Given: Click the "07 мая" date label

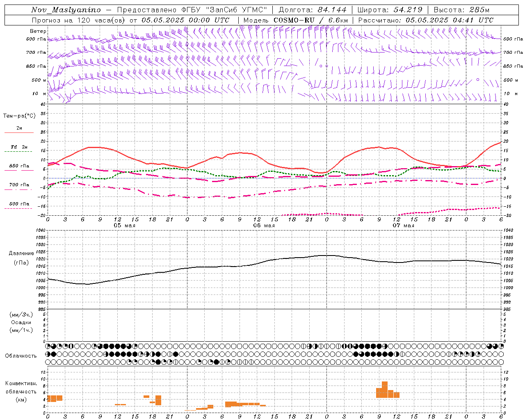Looking at the screenshot, I should pos(403,226).
